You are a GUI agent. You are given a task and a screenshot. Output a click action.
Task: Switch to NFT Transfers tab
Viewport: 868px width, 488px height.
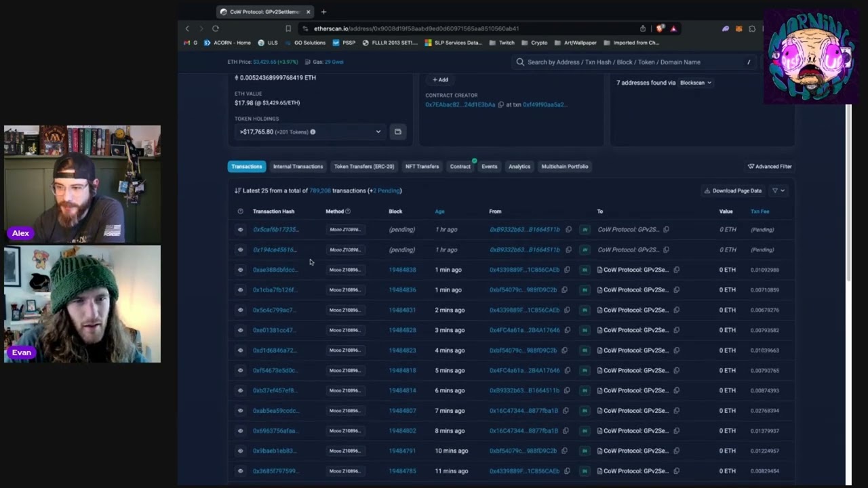pos(422,166)
